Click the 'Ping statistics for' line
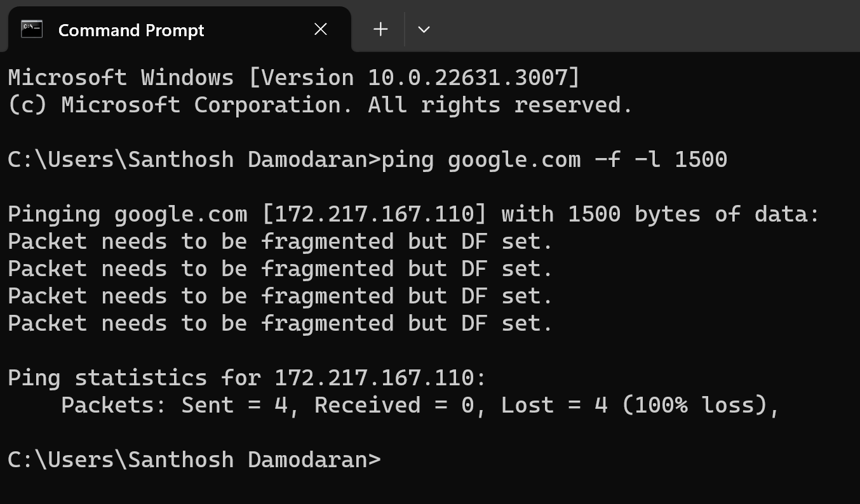Screen dimensions: 860x504 click(246, 378)
